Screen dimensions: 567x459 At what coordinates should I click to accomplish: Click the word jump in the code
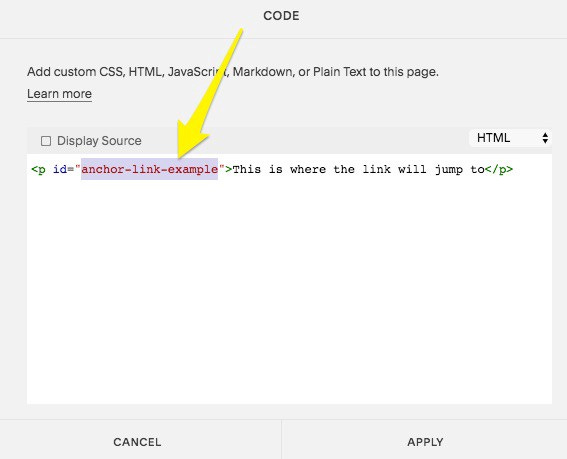tap(449, 170)
